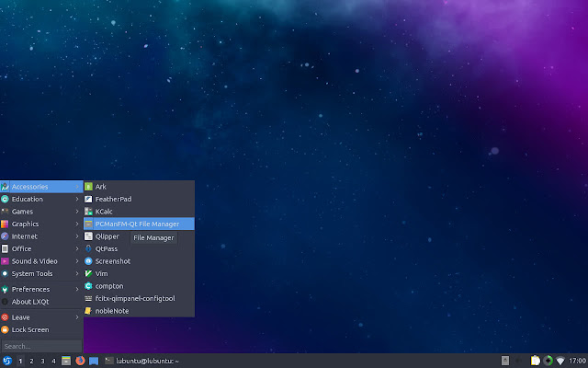Viewport: 588px width, 368px height.
Task: Open file manager from taskbar quicklaunch
Action: (66, 361)
